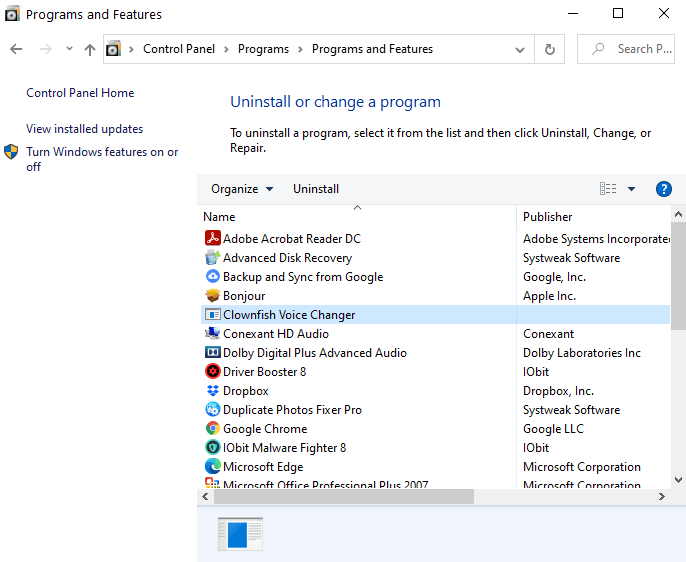Sort list by Publisher column header
This screenshot has height=562, width=686.
[548, 217]
